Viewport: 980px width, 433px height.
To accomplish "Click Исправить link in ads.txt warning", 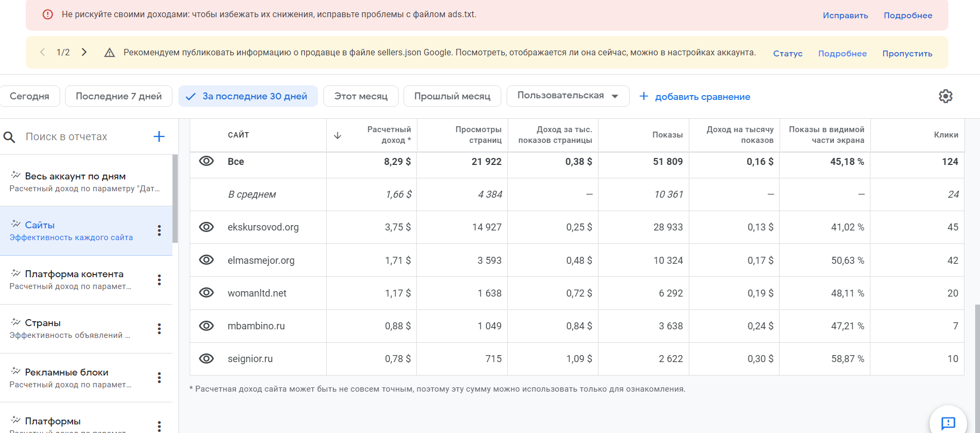I will 845,16.
